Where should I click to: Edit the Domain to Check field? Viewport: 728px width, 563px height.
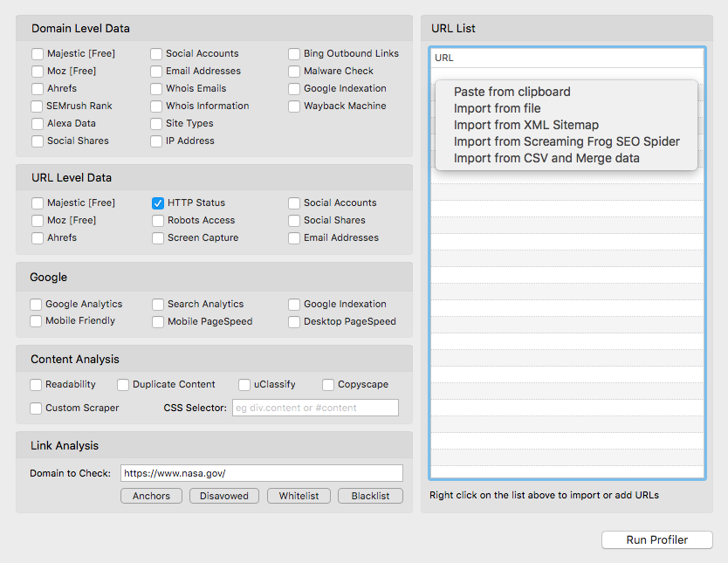point(261,472)
